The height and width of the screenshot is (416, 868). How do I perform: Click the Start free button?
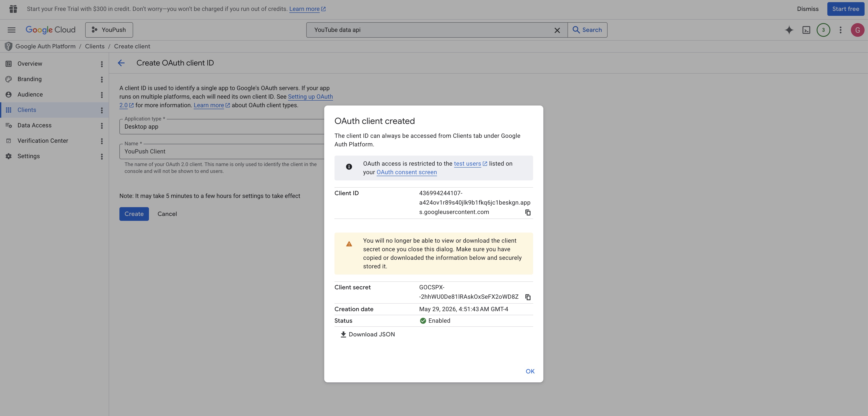click(x=846, y=9)
